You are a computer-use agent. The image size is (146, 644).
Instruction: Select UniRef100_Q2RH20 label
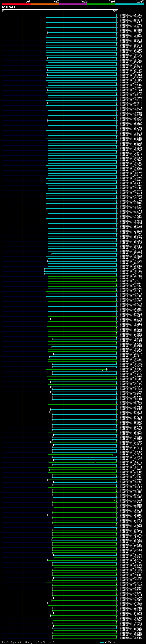tap(131, 565)
